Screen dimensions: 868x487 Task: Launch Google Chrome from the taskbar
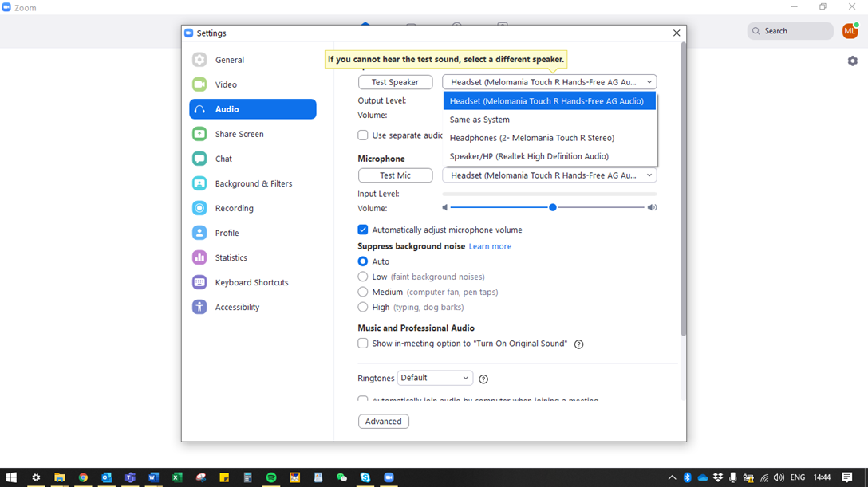(83, 477)
